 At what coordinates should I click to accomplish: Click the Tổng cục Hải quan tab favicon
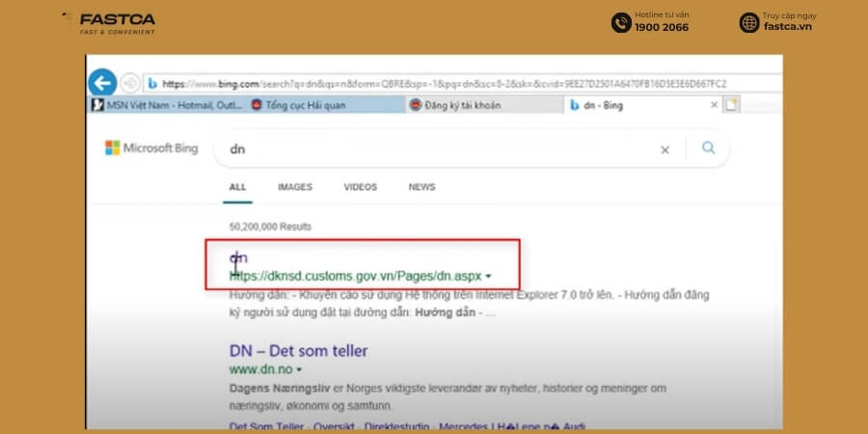pos(256,104)
